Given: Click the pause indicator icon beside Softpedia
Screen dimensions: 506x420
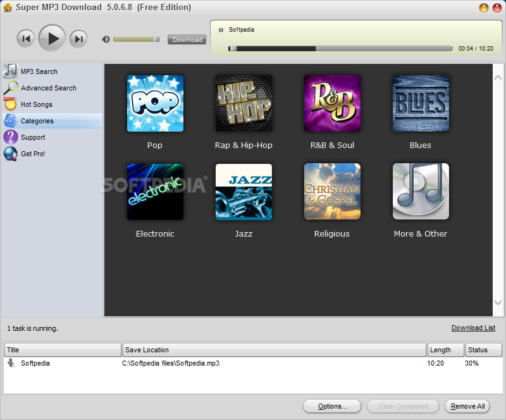Looking at the screenshot, I should pyautogui.click(x=221, y=30).
